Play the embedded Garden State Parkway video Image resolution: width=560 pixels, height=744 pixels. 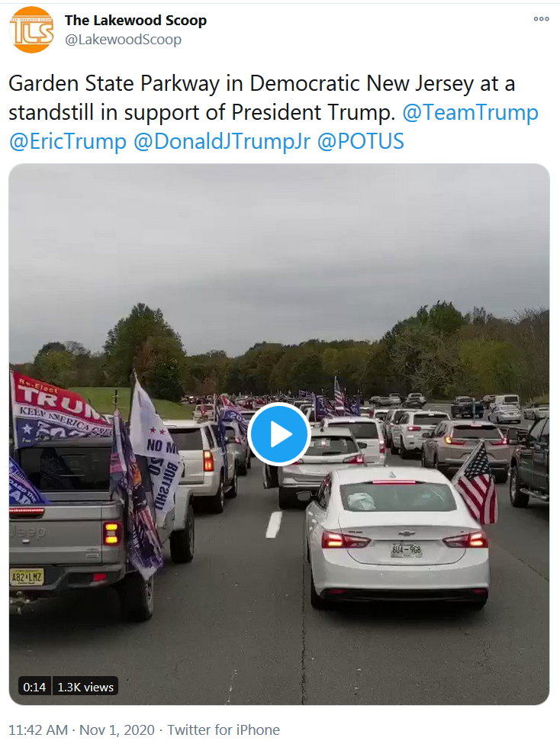tap(279, 433)
